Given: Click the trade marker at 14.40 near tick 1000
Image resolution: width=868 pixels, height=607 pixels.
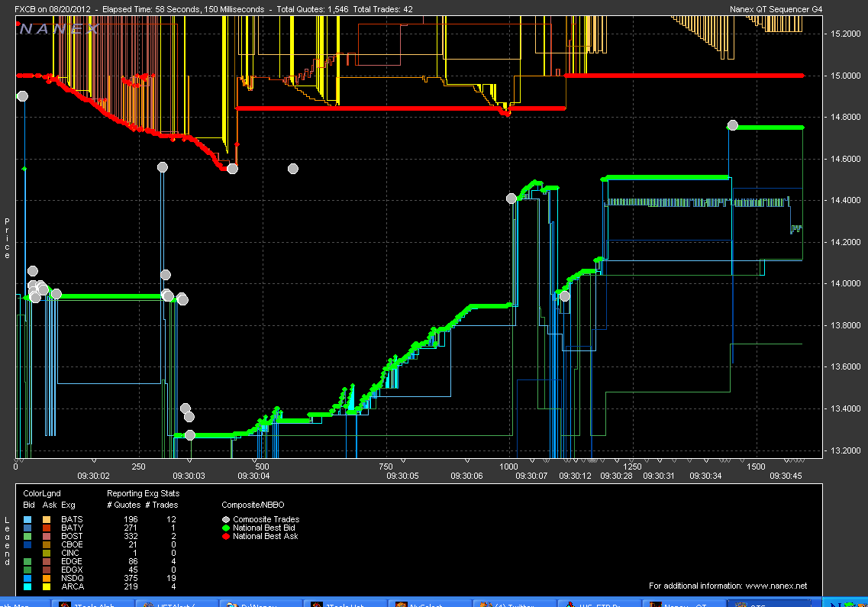Looking at the screenshot, I should (511, 199).
